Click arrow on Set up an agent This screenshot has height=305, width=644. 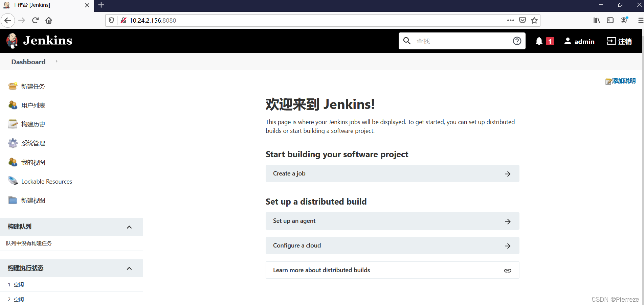tap(508, 221)
